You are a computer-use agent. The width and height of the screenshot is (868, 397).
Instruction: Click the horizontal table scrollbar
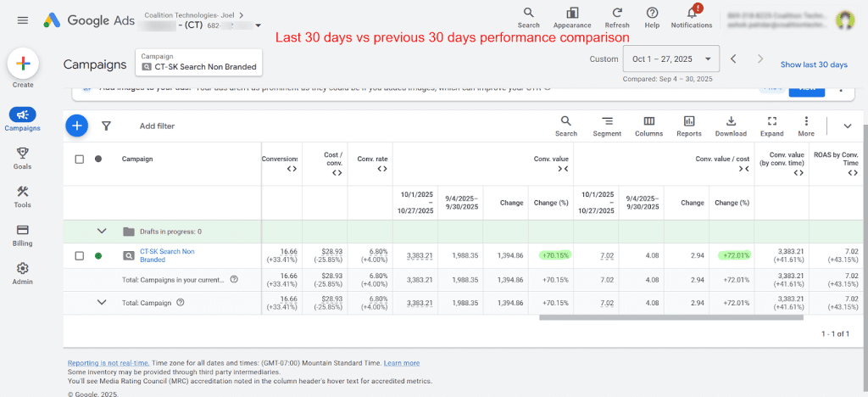click(x=671, y=318)
